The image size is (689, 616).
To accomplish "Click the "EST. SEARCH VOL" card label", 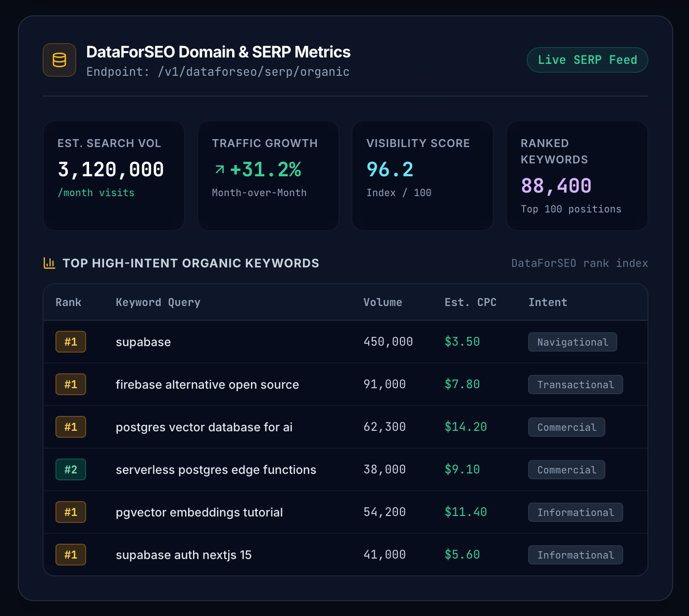I will point(109,144).
